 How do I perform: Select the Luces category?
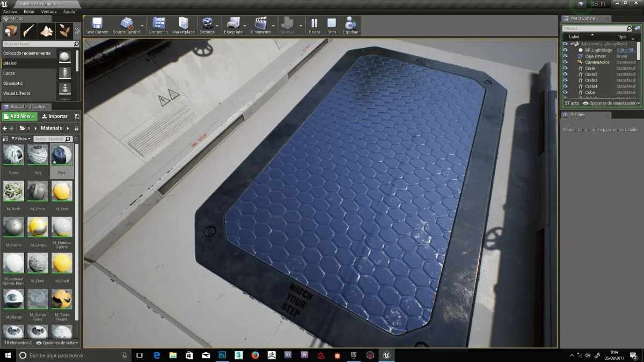coord(28,73)
